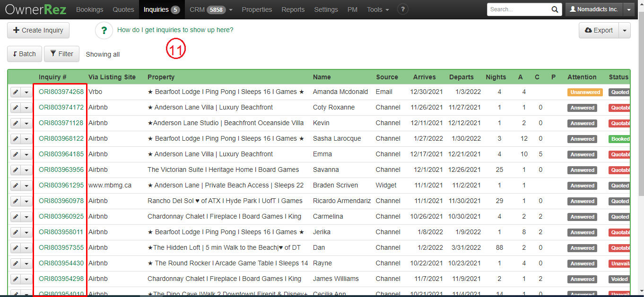Viewport: 644px width, 297px height.
Task: Select the Inquiries tab
Action: [162, 9]
